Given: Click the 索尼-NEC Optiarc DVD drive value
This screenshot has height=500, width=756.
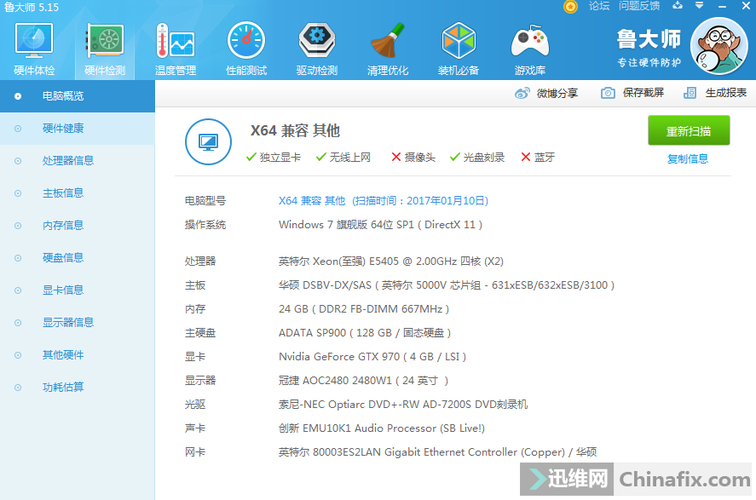Looking at the screenshot, I should pos(403,405).
